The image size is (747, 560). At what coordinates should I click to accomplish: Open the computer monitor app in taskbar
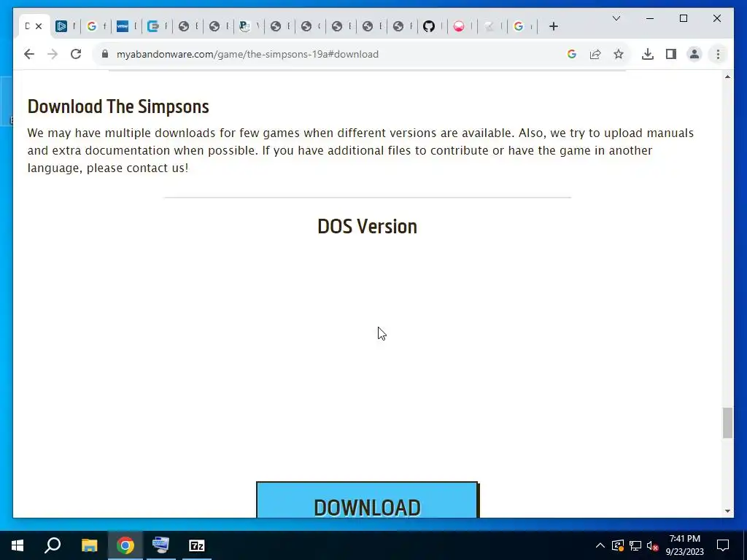[160, 545]
